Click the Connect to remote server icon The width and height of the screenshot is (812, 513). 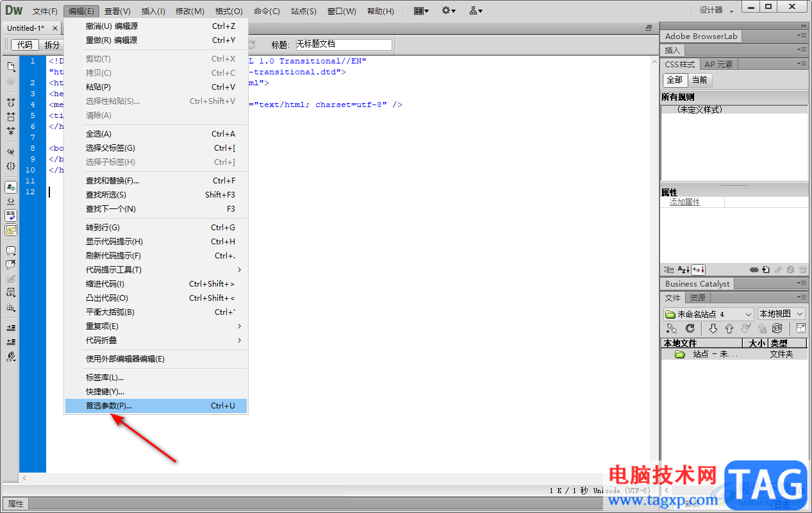[672, 328]
